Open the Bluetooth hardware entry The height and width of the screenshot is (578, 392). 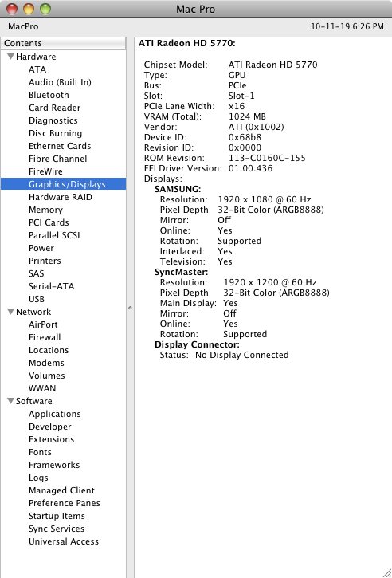click(x=49, y=95)
